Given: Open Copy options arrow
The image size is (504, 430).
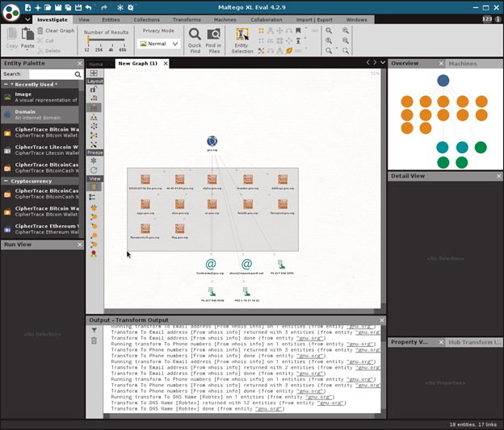Looking at the screenshot, I should (x=11, y=50).
